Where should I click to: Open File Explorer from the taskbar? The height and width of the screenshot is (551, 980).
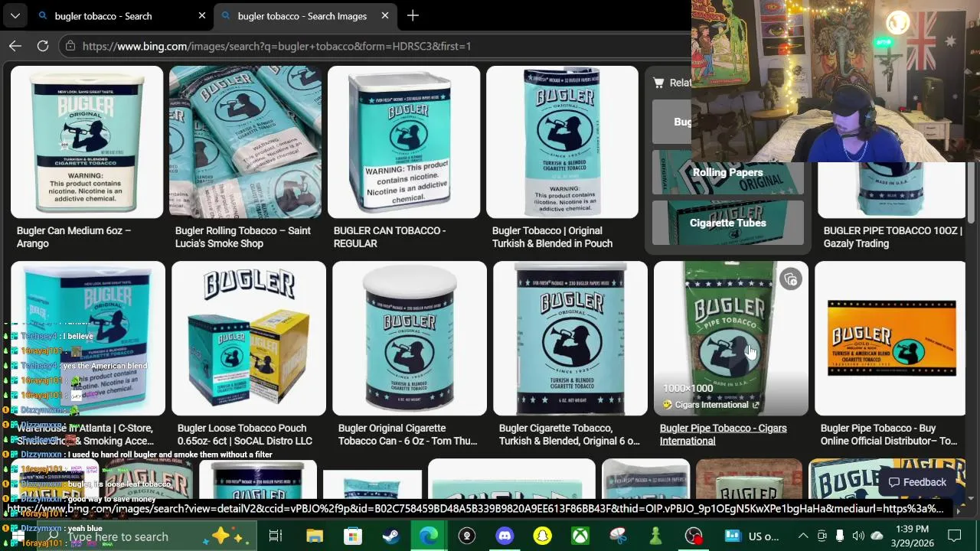tap(315, 536)
